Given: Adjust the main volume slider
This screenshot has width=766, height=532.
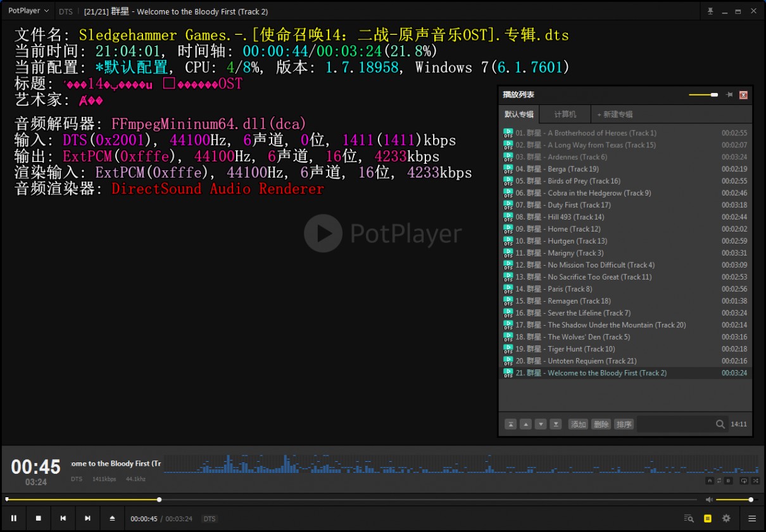Looking at the screenshot, I should [x=736, y=500].
